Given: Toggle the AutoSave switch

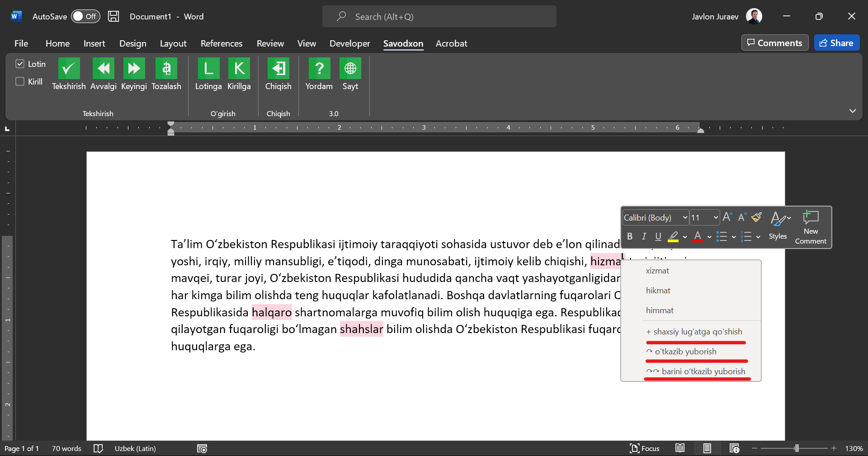Looking at the screenshot, I should (85, 16).
